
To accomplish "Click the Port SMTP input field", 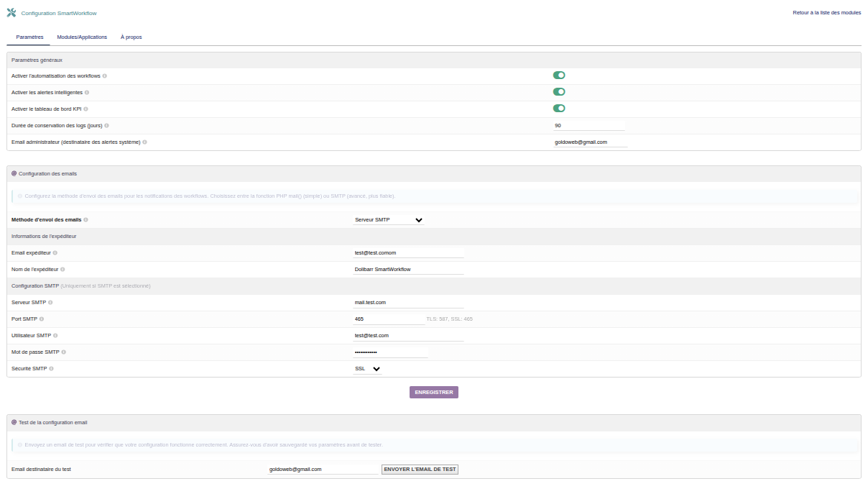I will 388,319.
